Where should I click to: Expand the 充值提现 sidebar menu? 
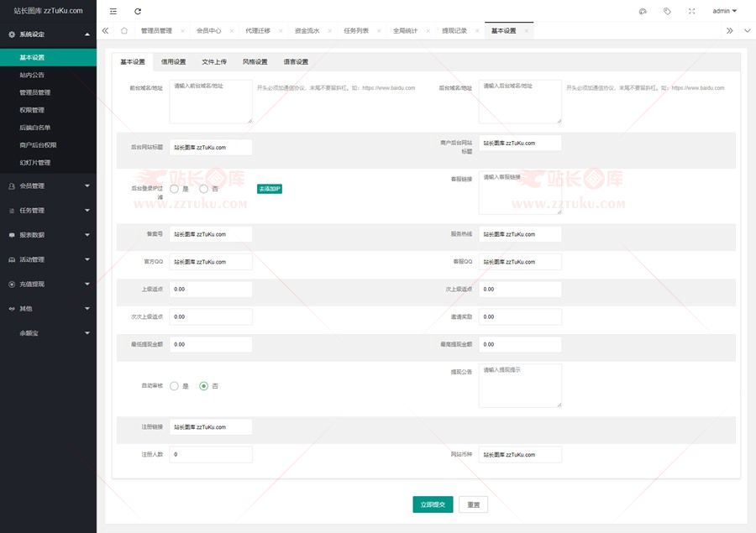(x=48, y=284)
